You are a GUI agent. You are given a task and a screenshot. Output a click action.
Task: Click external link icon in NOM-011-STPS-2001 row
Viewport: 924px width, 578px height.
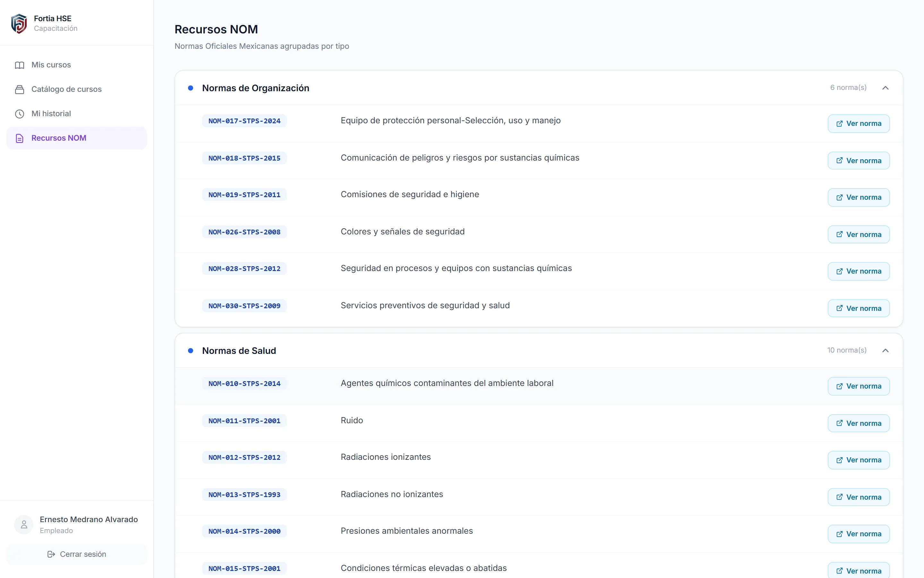tap(839, 423)
